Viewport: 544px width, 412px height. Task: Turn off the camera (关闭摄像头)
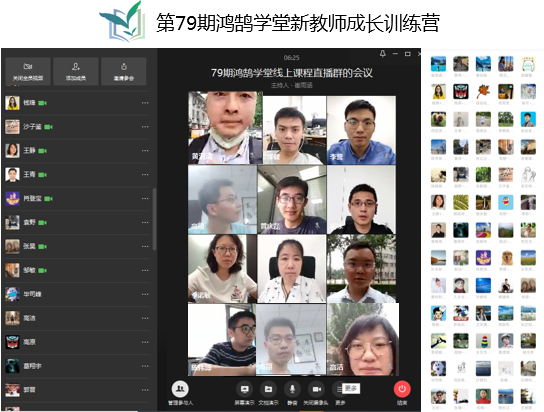[x=316, y=389]
